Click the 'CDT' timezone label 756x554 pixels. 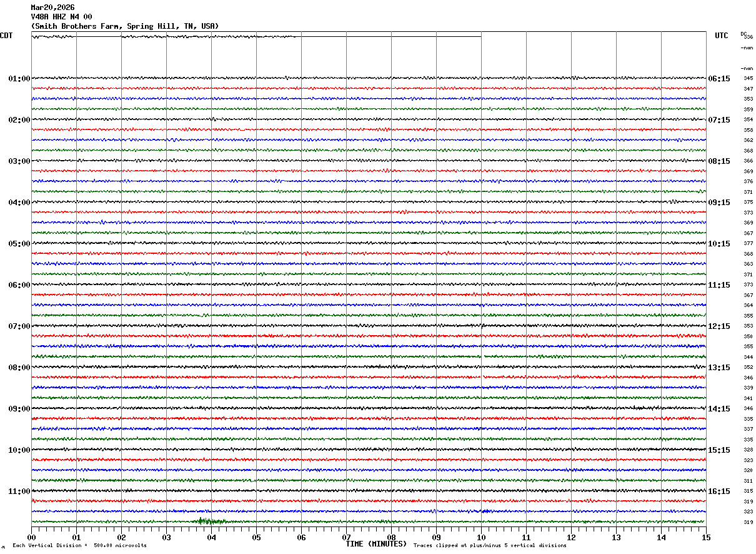point(6,36)
